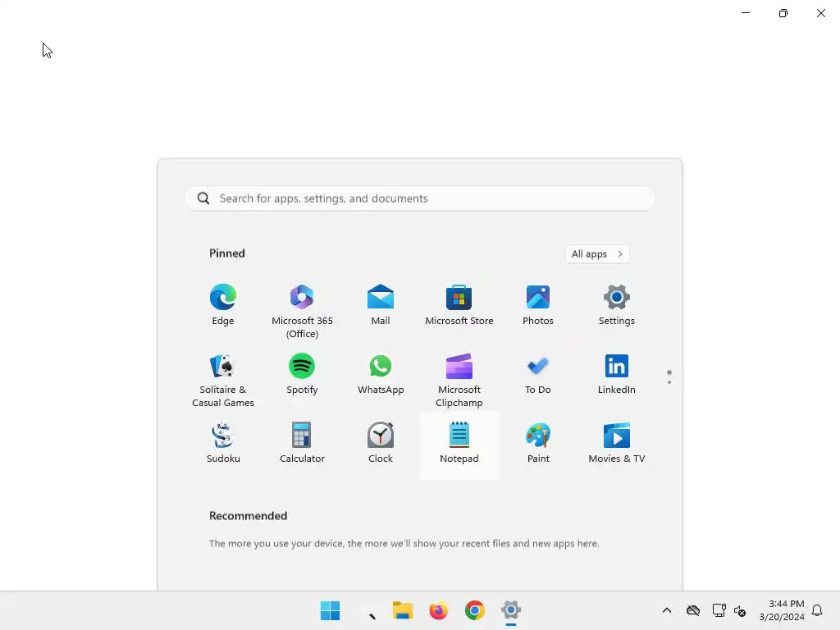The image size is (840, 630).
Task: Click the muted volume tray icon
Action: (x=740, y=610)
